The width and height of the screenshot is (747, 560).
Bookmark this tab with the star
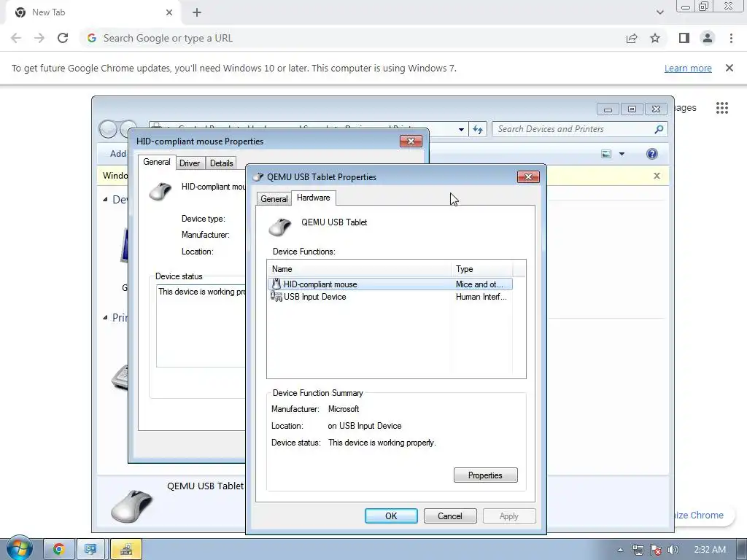[655, 38]
